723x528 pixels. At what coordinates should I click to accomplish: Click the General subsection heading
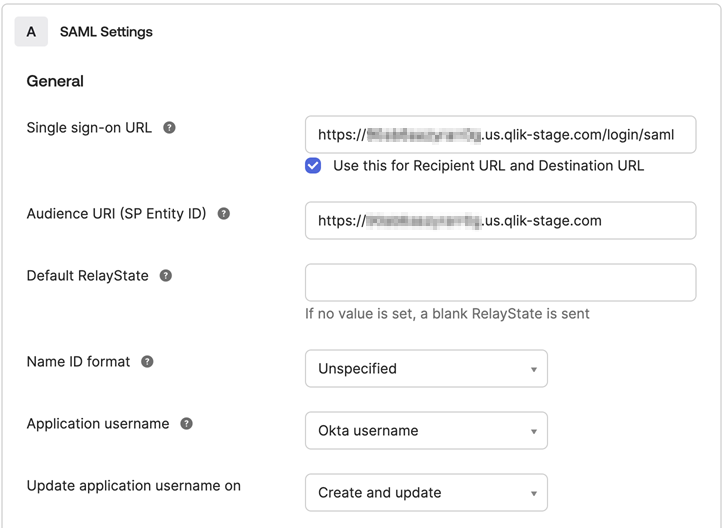(x=55, y=81)
